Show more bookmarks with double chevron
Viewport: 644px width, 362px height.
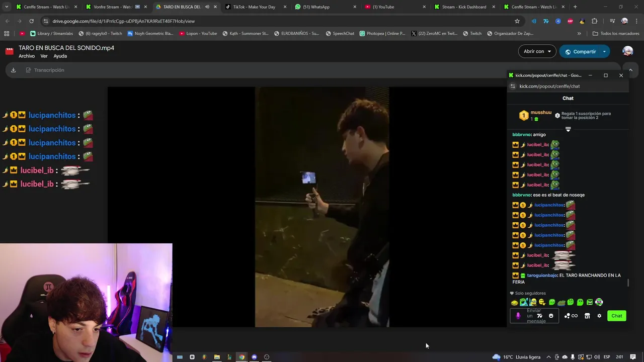tap(579, 34)
